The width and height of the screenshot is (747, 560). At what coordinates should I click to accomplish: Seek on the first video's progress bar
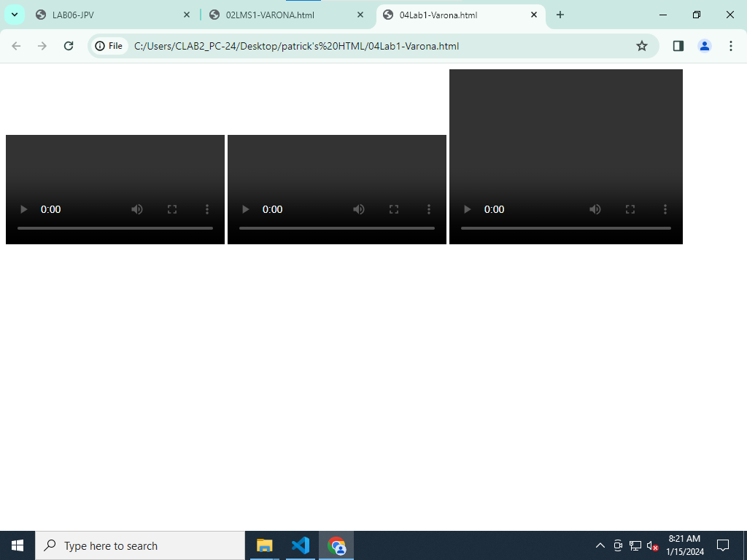[x=115, y=228]
